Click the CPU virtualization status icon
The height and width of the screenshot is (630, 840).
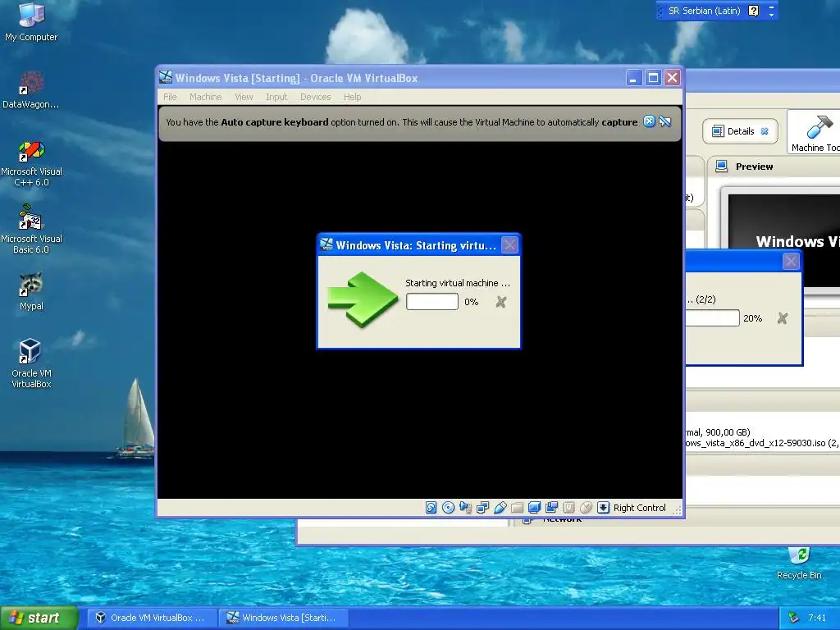(x=569, y=507)
